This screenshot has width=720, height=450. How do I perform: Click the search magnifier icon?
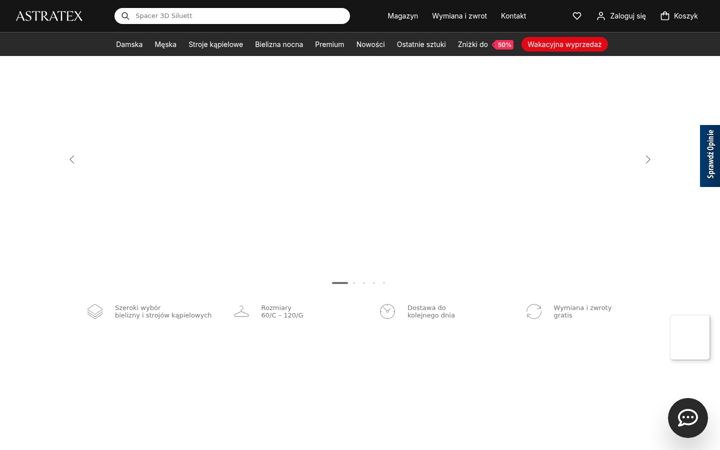coord(125,16)
